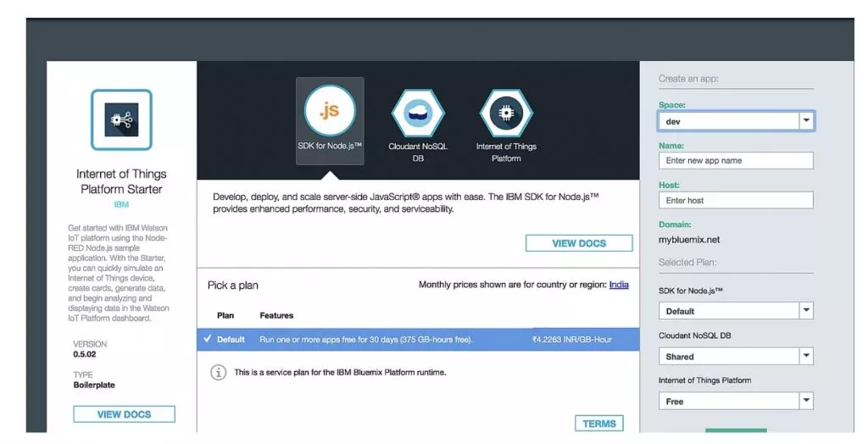Select the SDK for Node.js icon
The image size is (868, 444).
330,110
